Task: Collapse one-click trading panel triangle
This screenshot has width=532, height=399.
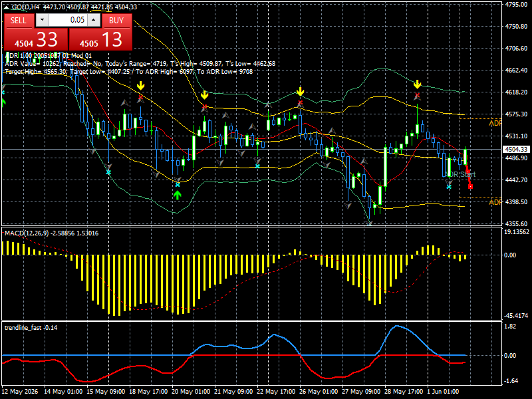Action: [x=7, y=7]
